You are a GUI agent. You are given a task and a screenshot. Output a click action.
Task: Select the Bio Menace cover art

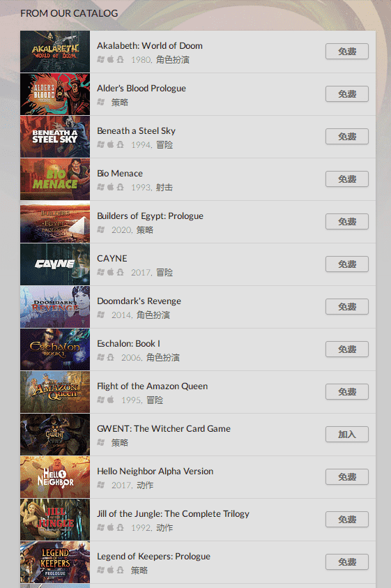pyautogui.click(x=55, y=179)
